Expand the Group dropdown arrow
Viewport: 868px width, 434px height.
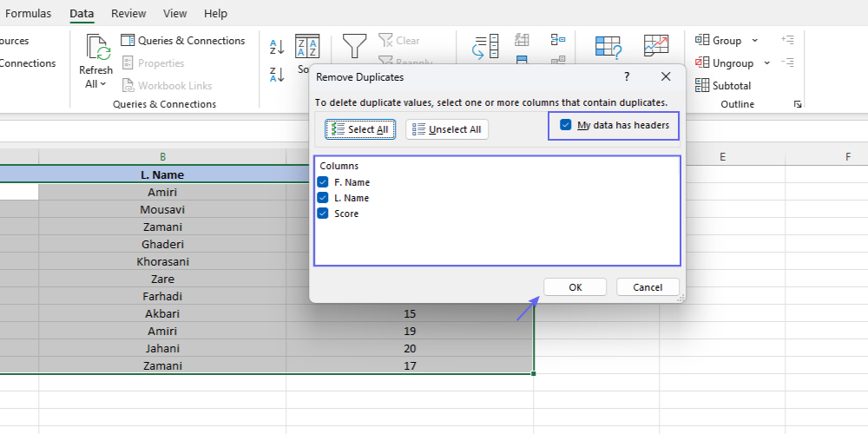click(x=754, y=41)
